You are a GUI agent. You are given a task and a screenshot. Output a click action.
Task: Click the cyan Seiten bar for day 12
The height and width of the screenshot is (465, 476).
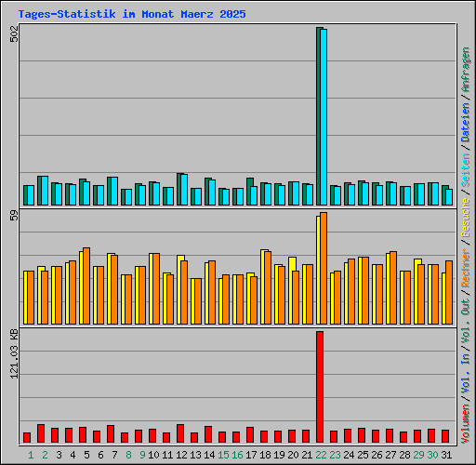click(x=184, y=190)
